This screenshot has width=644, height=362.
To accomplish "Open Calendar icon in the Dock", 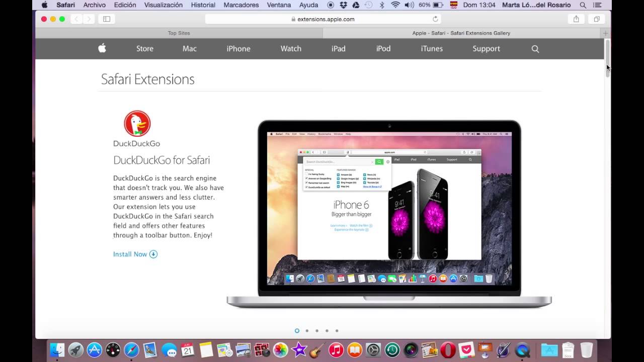I will (x=188, y=350).
